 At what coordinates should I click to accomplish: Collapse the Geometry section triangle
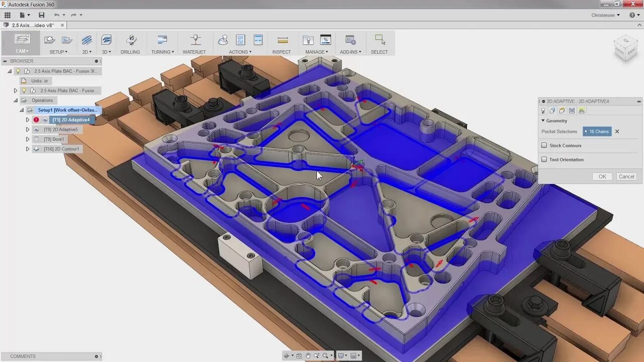point(543,121)
